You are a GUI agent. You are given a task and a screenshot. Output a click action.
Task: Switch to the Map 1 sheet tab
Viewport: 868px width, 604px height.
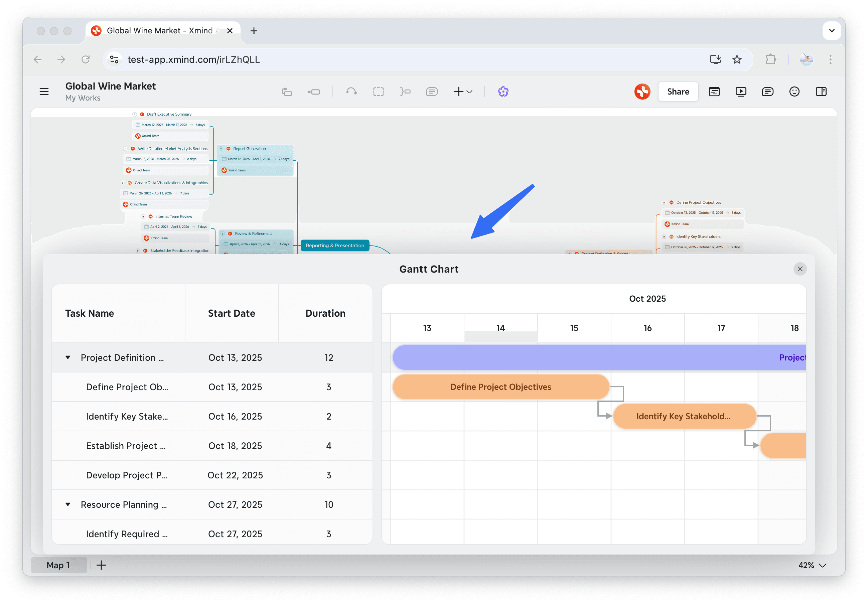pyautogui.click(x=58, y=565)
